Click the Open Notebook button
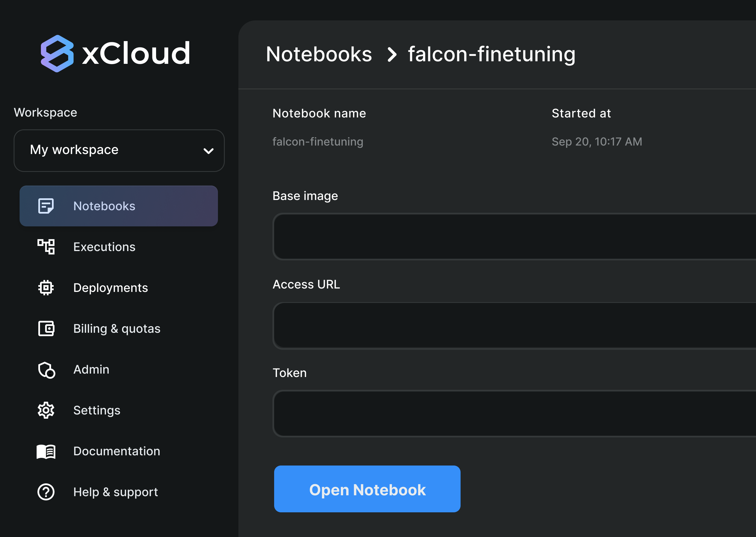This screenshot has width=756, height=537. click(x=367, y=489)
